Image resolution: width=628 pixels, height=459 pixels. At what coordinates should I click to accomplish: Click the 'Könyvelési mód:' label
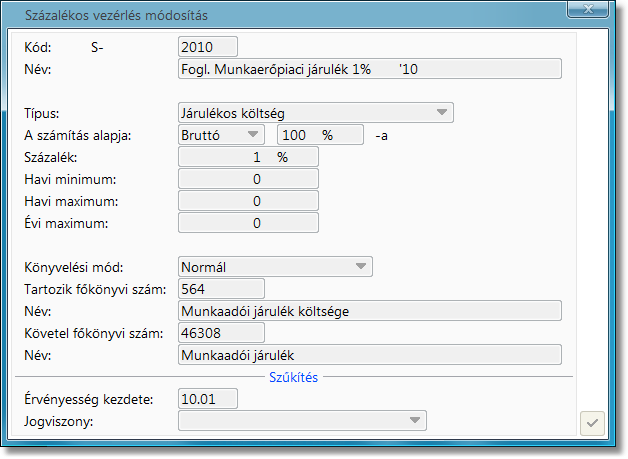74,267
